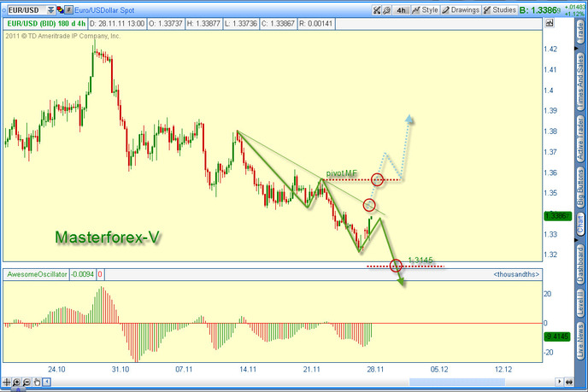Viewport: 588px width, 392px height.
Task: Select the hand pan tool
Action: coord(37,383)
